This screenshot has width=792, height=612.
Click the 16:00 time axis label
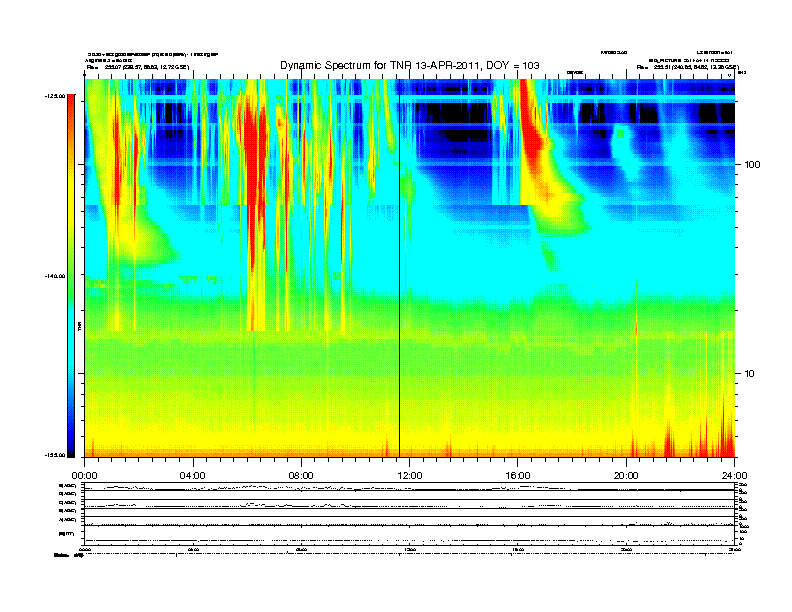[x=518, y=476]
